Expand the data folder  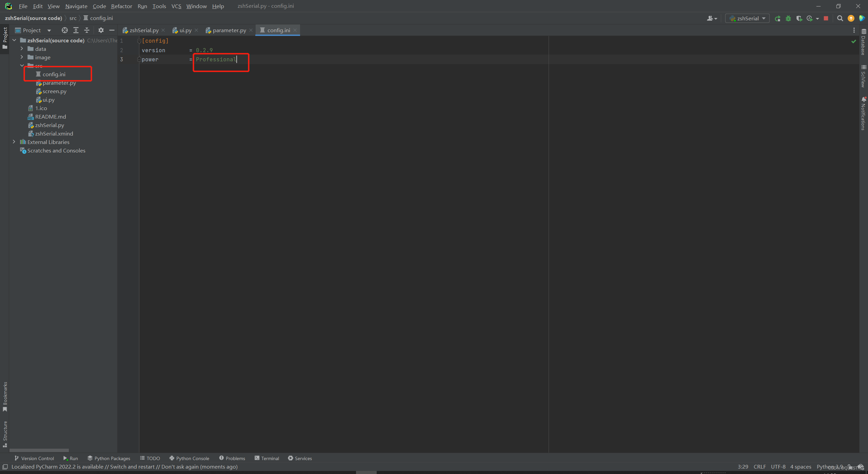(22, 49)
